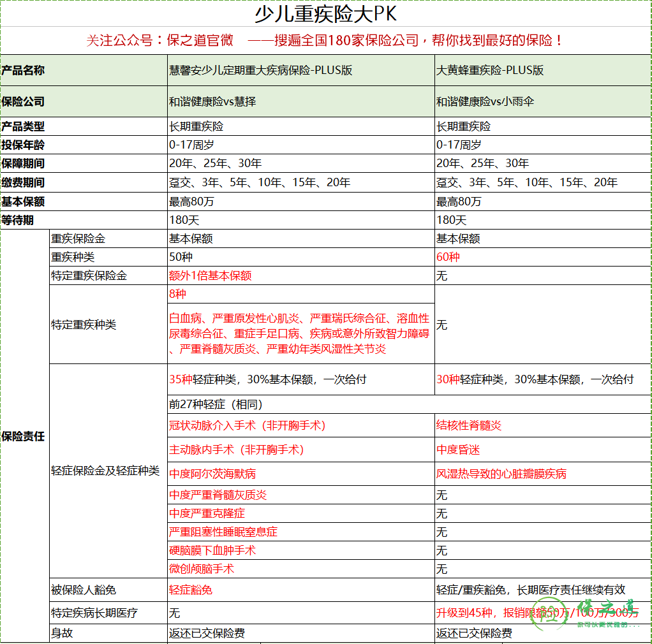Screen dimensions: 652x644
Task: Select "20年、25年、30年" in the 大黄蜂 column
Action: coord(543,163)
